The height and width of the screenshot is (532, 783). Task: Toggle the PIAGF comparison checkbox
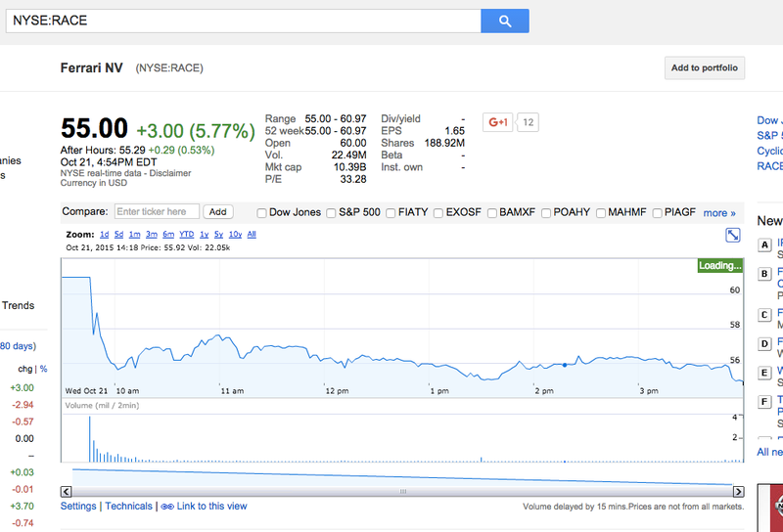click(x=657, y=213)
